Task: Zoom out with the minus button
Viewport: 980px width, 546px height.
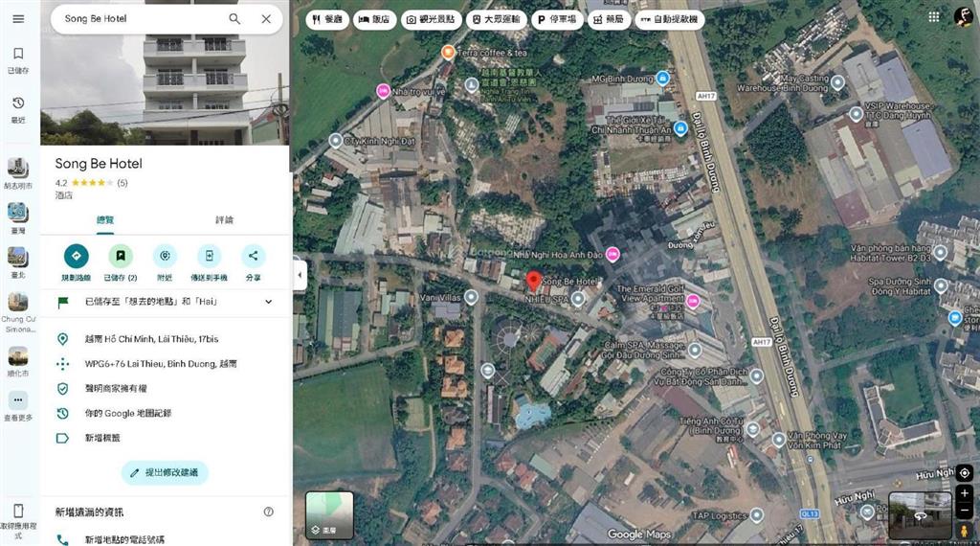Action: tap(965, 511)
